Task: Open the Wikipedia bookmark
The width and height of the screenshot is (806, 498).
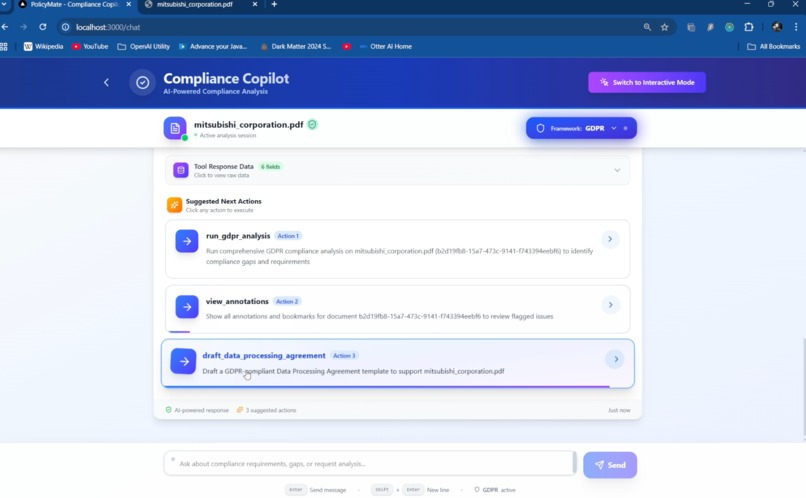Action: click(44, 46)
